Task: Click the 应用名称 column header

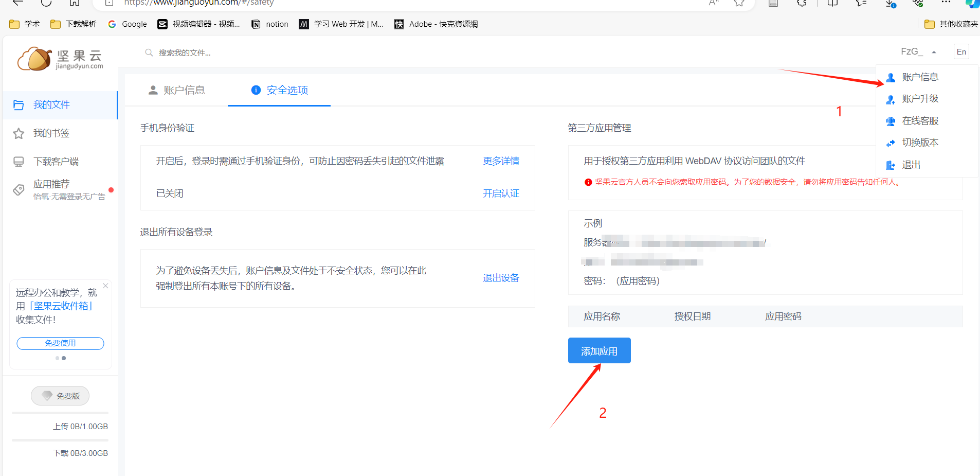Action: coord(602,316)
